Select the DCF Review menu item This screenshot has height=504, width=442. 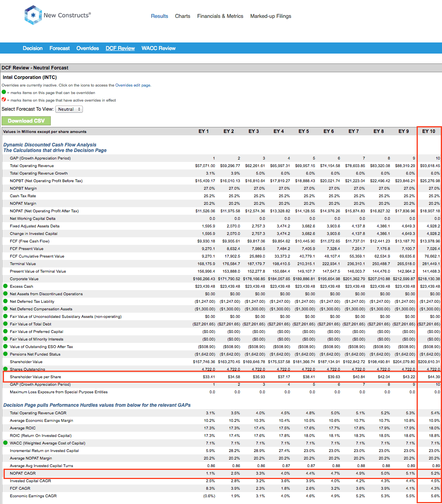pos(120,48)
